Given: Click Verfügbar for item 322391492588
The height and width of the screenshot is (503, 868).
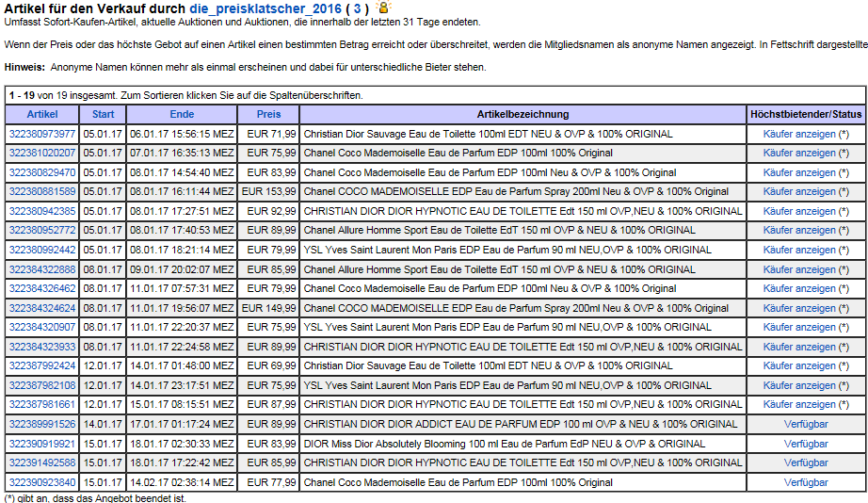Looking at the screenshot, I should [x=806, y=462].
